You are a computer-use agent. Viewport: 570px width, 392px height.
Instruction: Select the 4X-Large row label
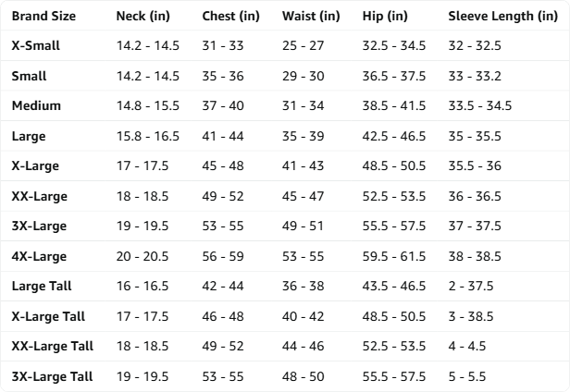(x=39, y=256)
